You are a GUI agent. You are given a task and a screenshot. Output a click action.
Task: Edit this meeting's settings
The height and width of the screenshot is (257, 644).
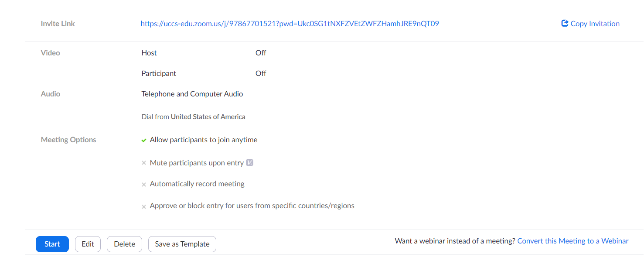[88, 244]
